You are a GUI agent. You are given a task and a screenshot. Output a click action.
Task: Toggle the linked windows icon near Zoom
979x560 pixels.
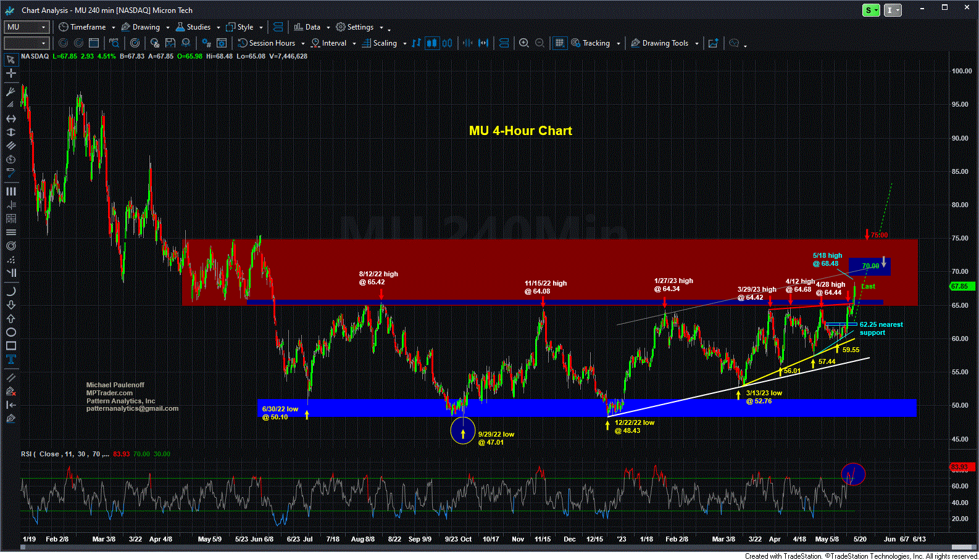504,43
